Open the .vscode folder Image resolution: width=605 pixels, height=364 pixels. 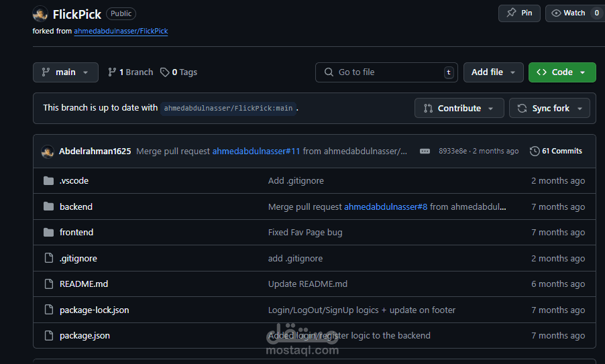point(74,180)
